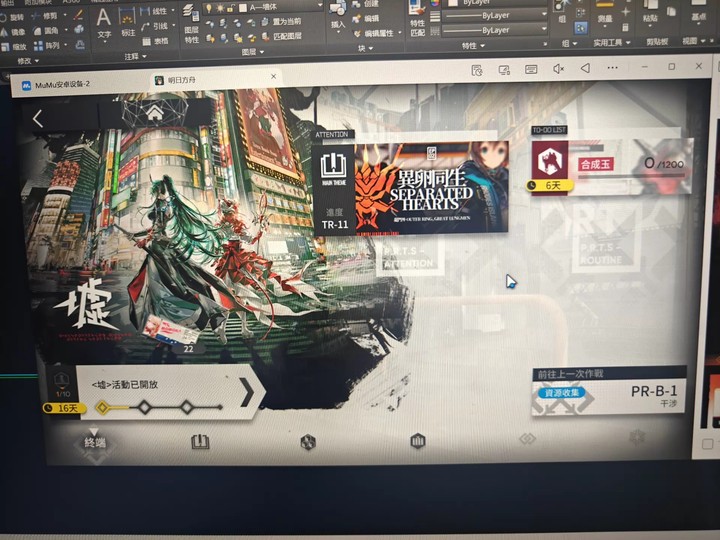Open the Separated Hearts main theme banner

click(x=430, y=185)
